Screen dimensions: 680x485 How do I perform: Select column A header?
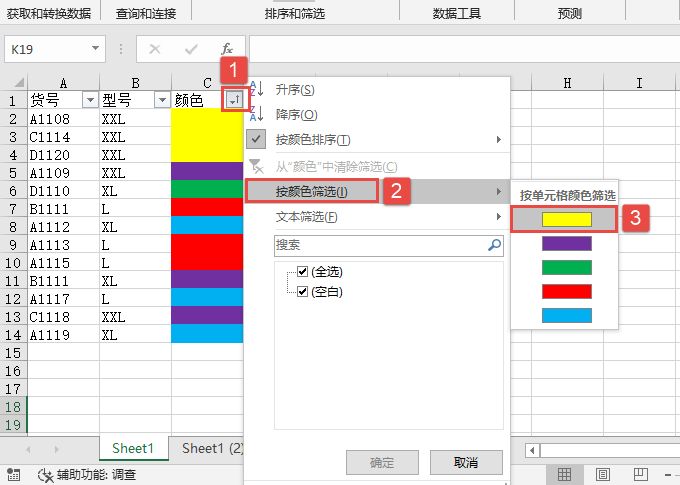pyautogui.click(x=63, y=82)
